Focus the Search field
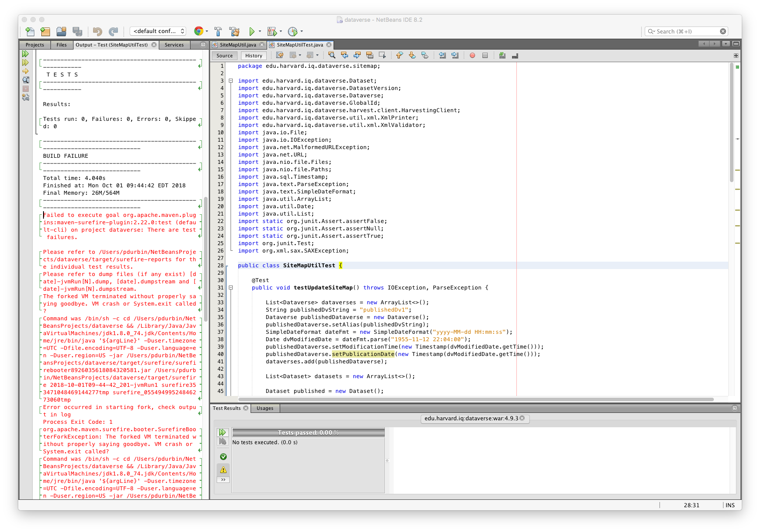Viewport: 760px width, 532px height. point(686,31)
